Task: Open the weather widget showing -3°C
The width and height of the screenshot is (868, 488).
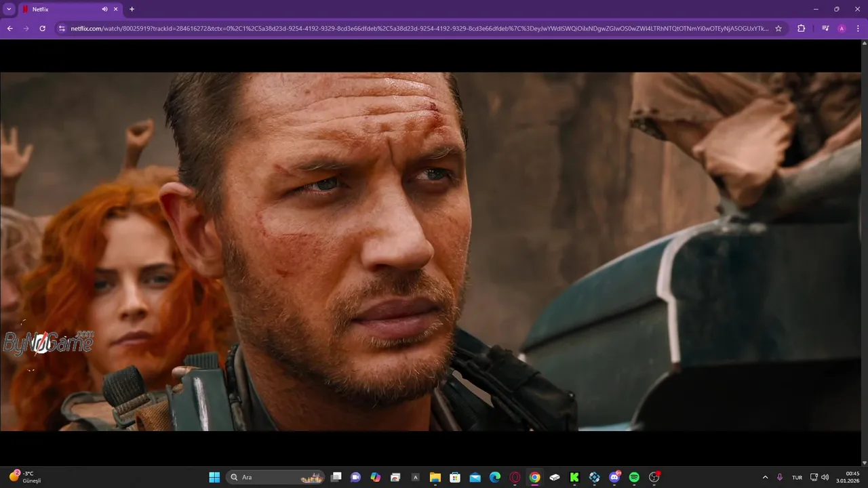Action: tap(26, 477)
